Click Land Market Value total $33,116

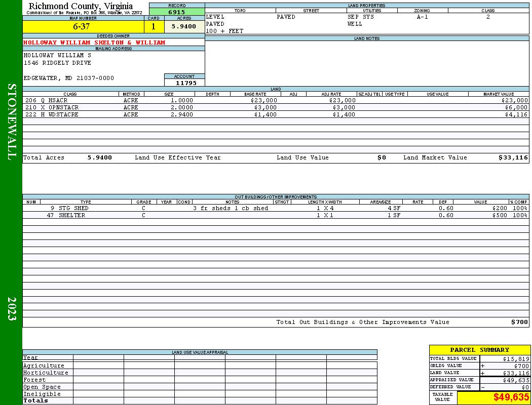[x=513, y=157]
